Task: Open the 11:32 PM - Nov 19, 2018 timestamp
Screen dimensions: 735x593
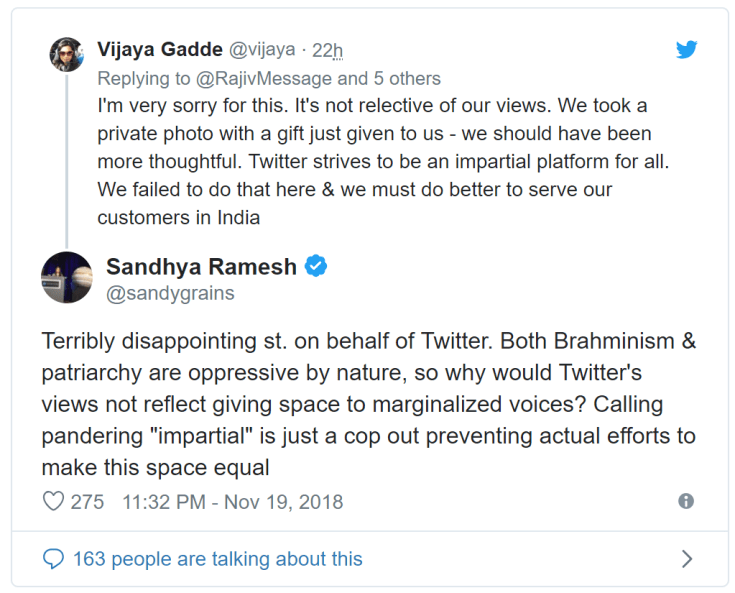Action: point(232,502)
